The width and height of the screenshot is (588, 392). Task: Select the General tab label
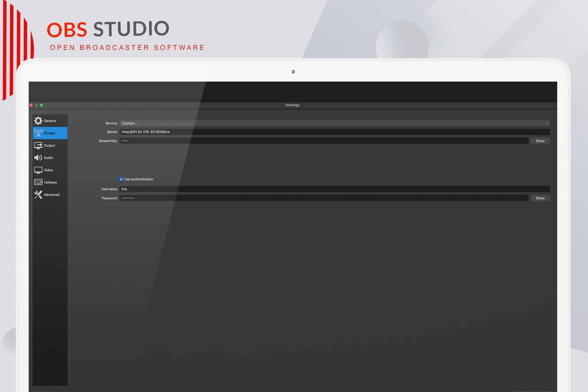50,121
